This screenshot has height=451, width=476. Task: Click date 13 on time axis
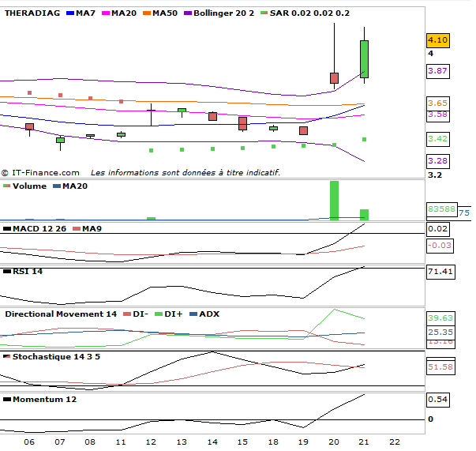[x=182, y=442]
